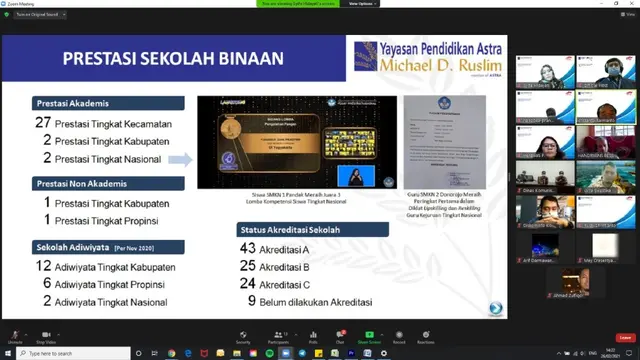Click 'Sekolah Adiwiyata' heading on slide
The width and height of the screenshot is (640, 360).
pyautogui.click(x=108, y=247)
